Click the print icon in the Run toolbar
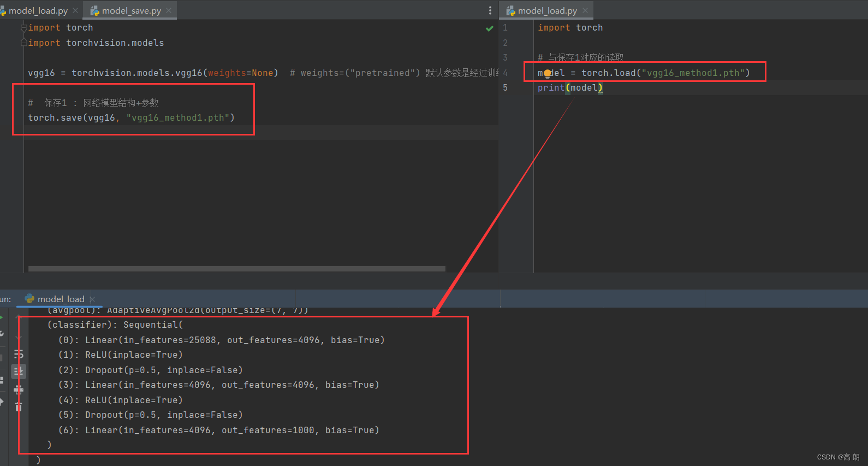Image resolution: width=868 pixels, height=466 pixels. (x=19, y=390)
